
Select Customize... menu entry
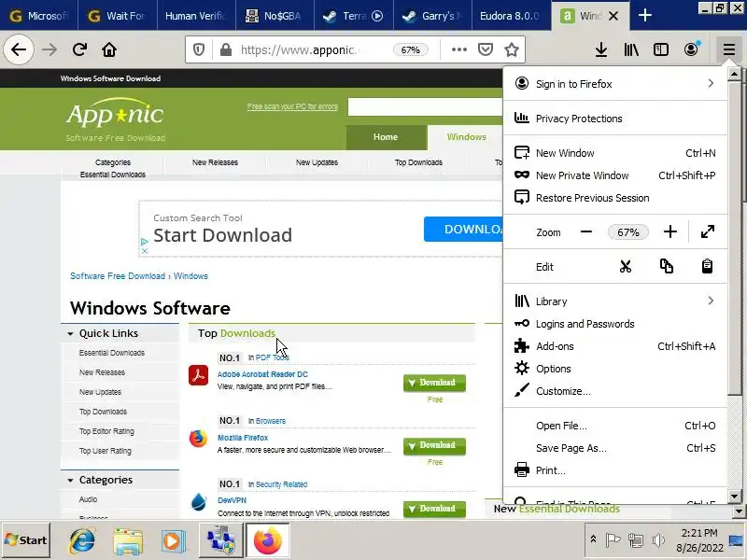pyautogui.click(x=615, y=391)
